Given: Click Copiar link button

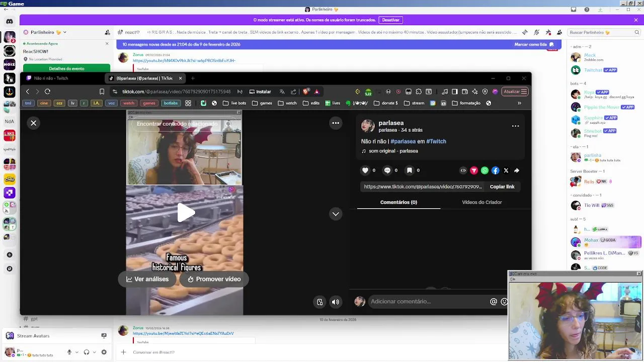Looking at the screenshot, I should click(502, 187).
